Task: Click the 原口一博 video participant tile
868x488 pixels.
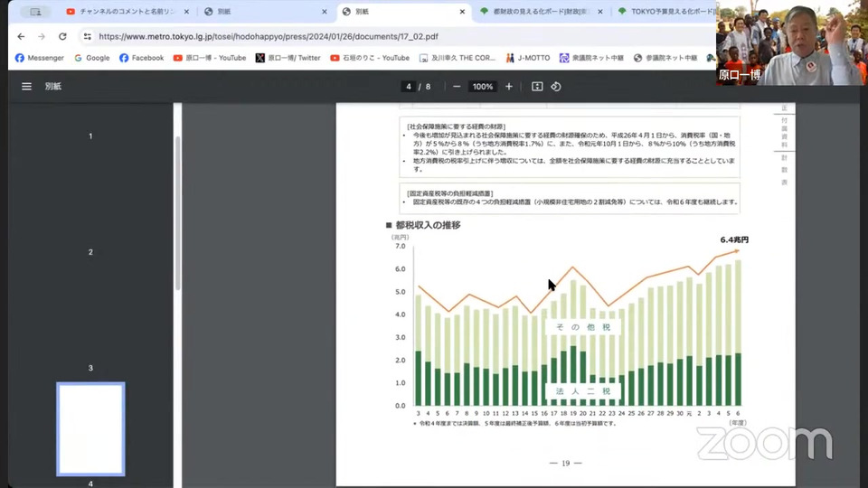Action: click(792, 42)
